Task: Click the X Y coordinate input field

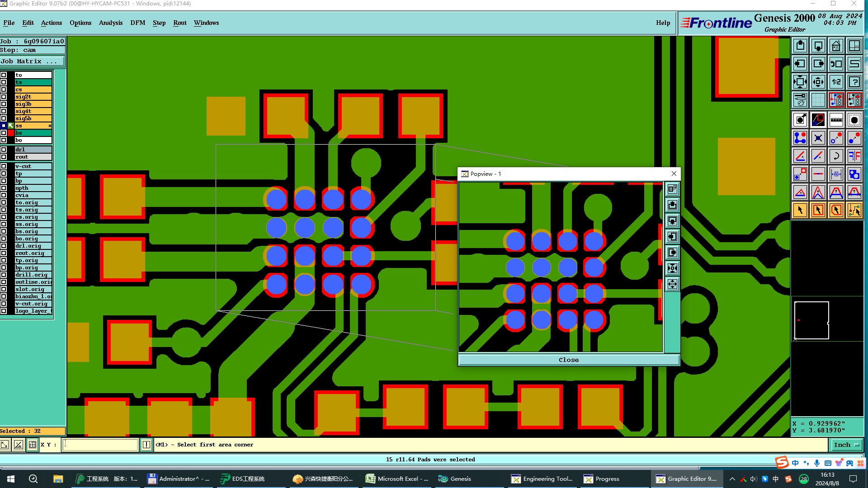Action: coord(100,445)
